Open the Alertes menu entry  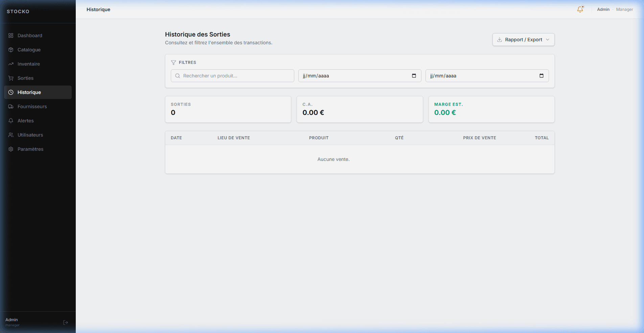(38, 121)
